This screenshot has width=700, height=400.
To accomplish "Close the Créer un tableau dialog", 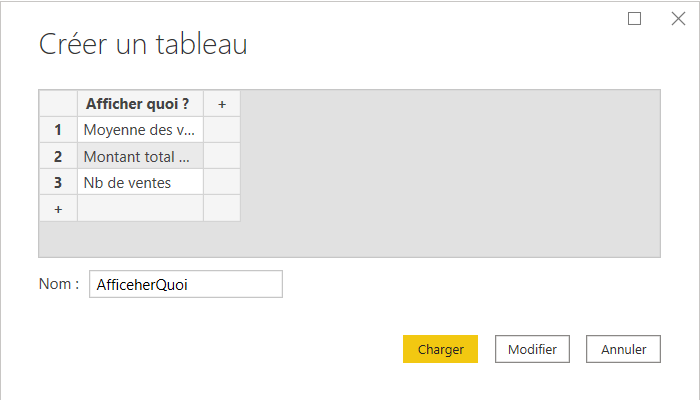I will click(678, 19).
